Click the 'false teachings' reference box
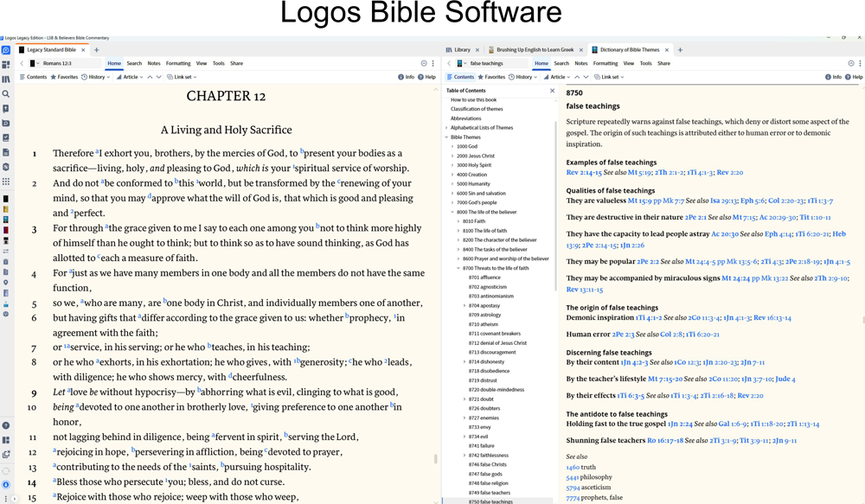865x504 pixels. coord(493,63)
